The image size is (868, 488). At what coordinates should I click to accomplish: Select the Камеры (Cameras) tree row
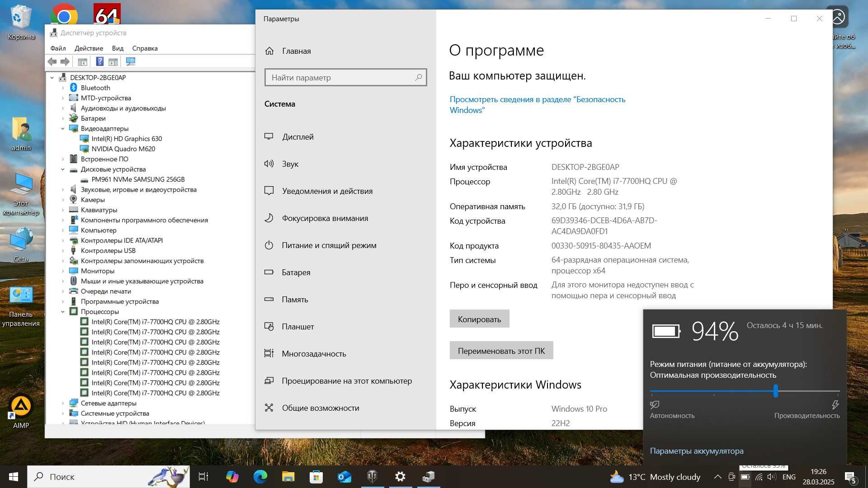(93, 200)
